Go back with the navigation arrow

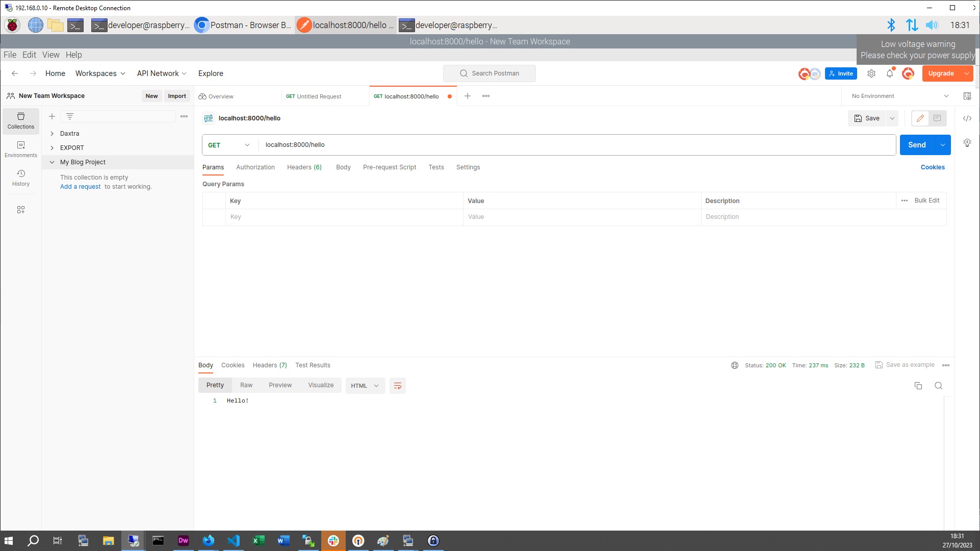coord(15,73)
